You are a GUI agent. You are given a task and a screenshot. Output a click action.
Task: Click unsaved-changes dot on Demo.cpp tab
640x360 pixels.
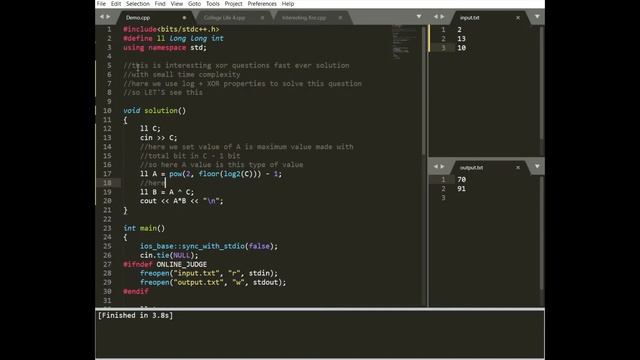tap(184, 18)
